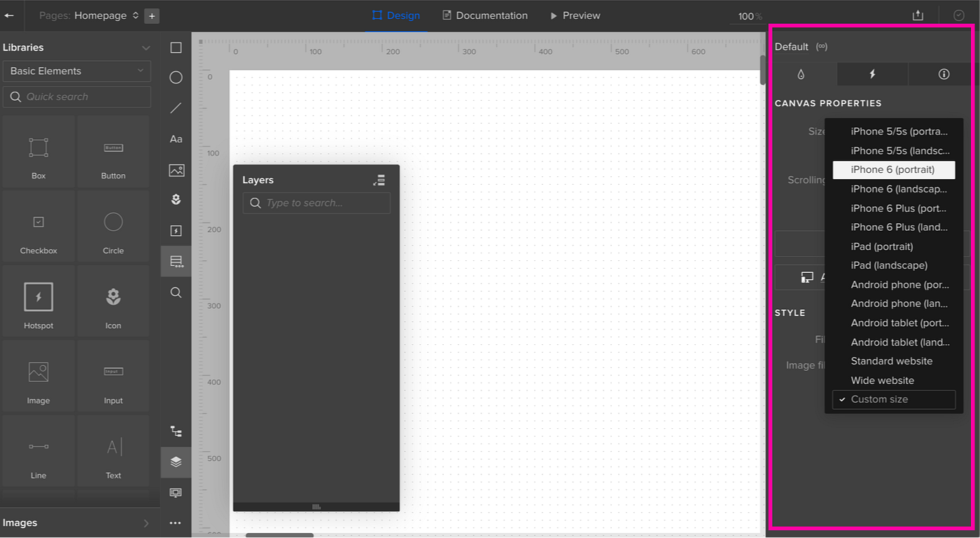This screenshot has height=538, width=980.
Task: Select the Text element in library
Action: pos(113,451)
